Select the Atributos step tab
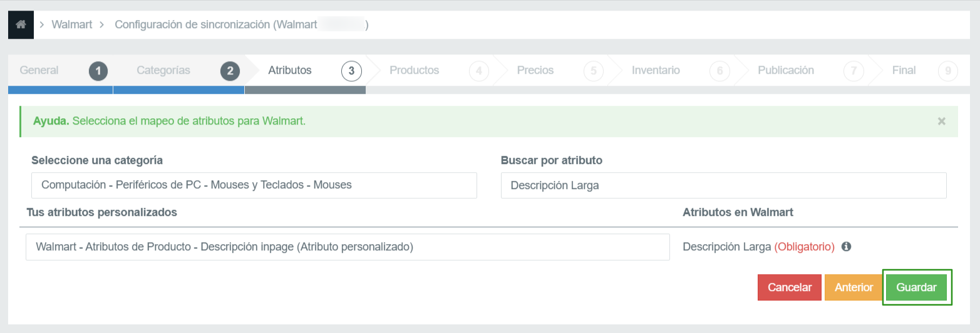The height and width of the screenshot is (333, 980). pos(290,70)
